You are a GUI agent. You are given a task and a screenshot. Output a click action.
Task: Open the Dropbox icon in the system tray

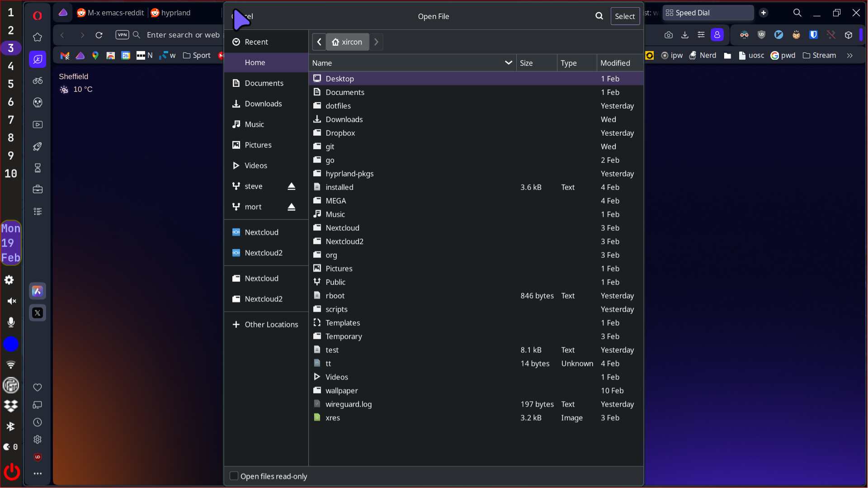[11, 406]
